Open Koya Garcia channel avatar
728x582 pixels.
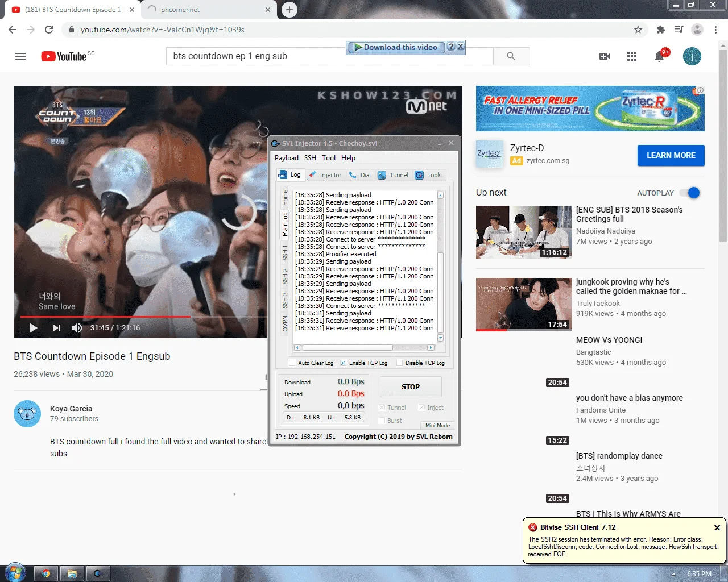[27, 414]
